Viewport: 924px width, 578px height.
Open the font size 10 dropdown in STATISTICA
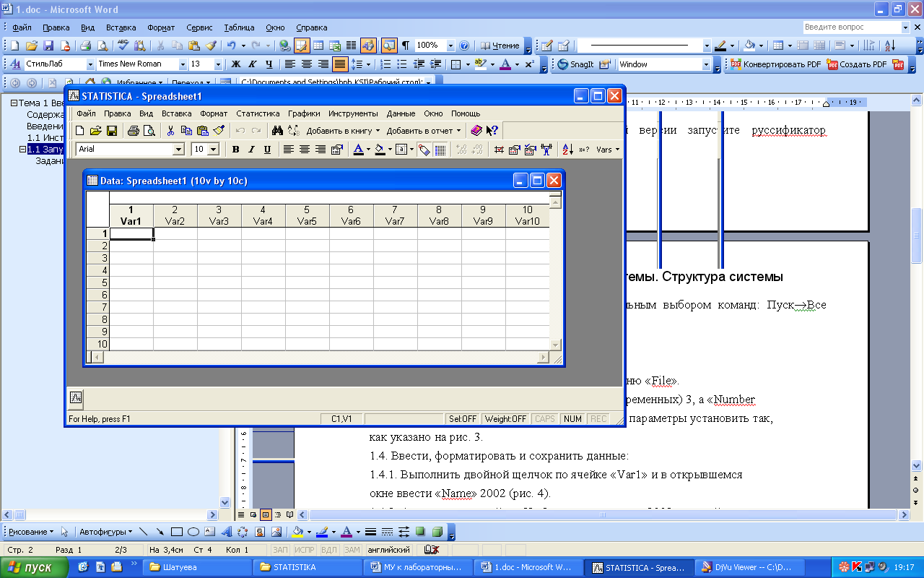tap(214, 150)
